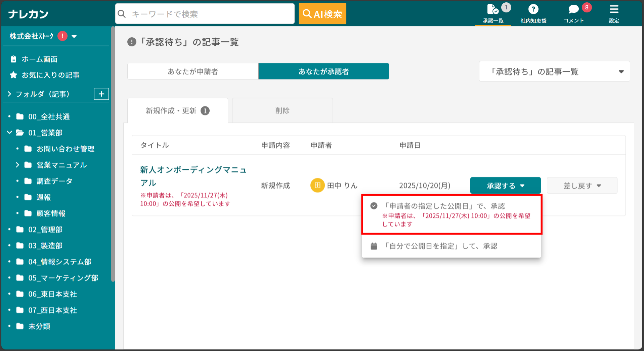Viewport: 644px width, 351px height.
Task: Open the 新人オンボーディングマニュアル article
Action: coord(193,176)
